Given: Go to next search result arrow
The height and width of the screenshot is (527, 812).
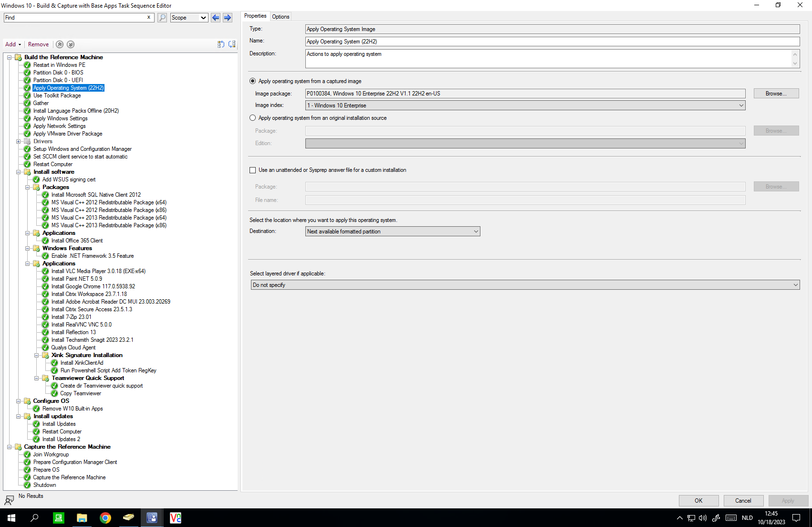Looking at the screenshot, I should pyautogui.click(x=228, y=18).
